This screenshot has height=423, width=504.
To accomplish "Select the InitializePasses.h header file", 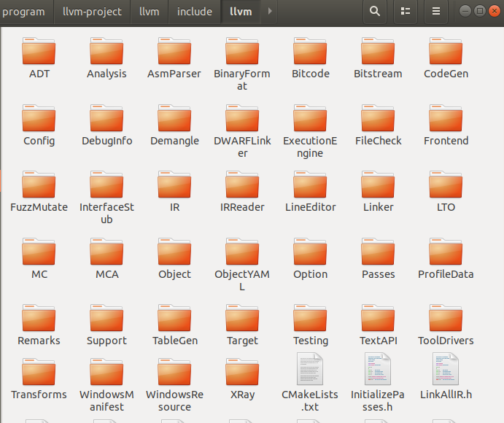I will (378, 382).
